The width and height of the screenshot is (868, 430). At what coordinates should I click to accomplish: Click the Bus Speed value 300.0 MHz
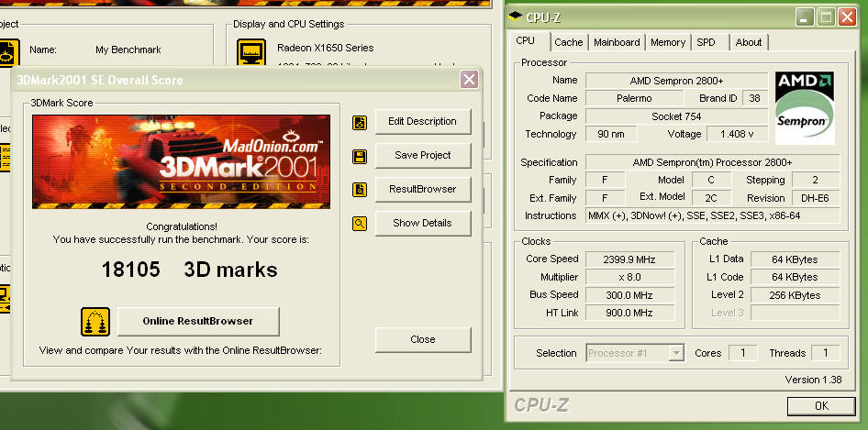(629, 295)
